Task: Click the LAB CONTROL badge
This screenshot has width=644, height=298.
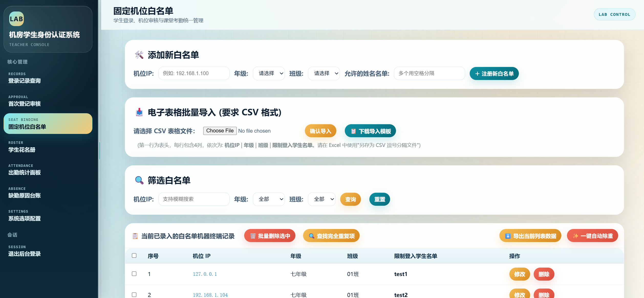Action: [x=614, y=14]
